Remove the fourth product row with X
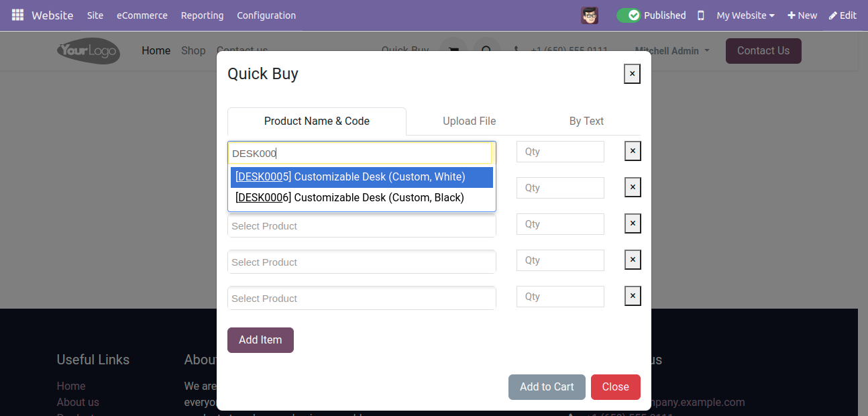 pos(633,260)
